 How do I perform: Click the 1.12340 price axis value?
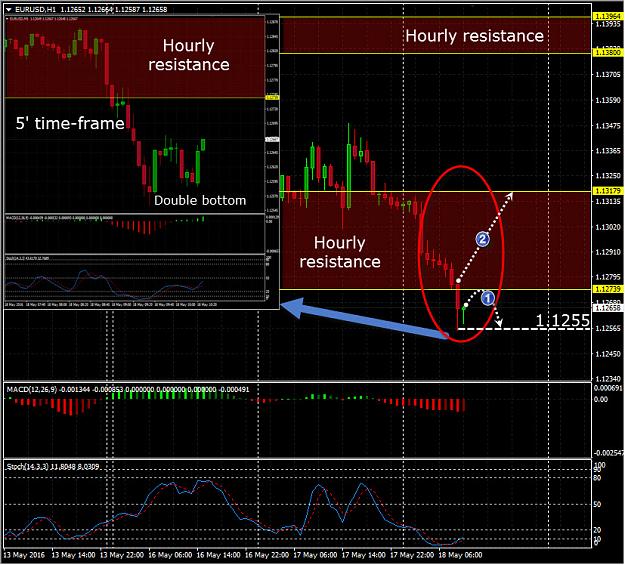coord(608,378)
